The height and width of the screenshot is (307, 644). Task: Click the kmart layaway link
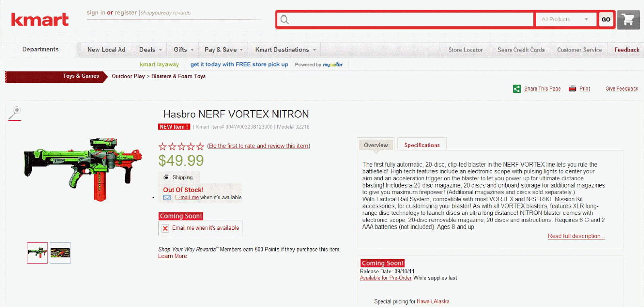coord(159,64)
